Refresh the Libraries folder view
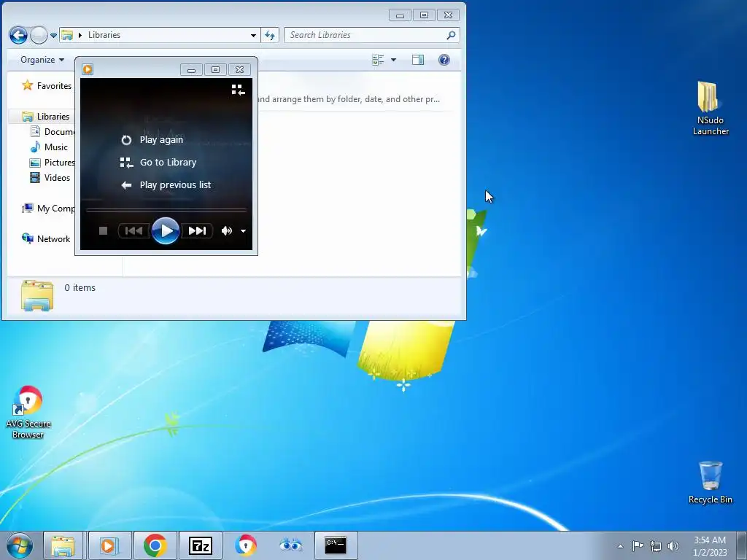The width and height of the screenshot is (747, 560). pos(270,35)
